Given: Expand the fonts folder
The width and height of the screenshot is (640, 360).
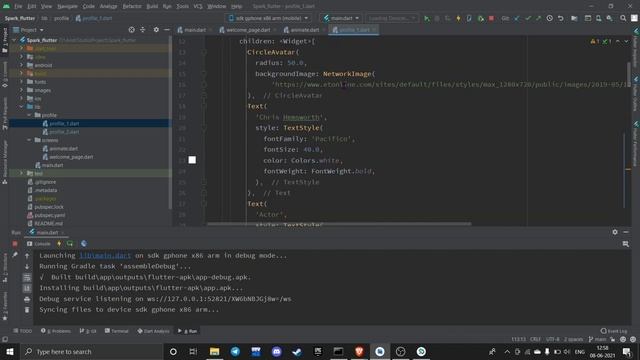Looking at the screenshot, I should tap(22, 82).
